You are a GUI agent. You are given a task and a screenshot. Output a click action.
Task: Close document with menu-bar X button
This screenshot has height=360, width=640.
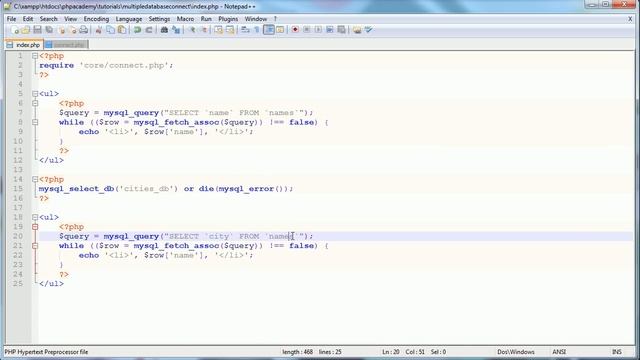pyautogui.click(x=630, y=19)
